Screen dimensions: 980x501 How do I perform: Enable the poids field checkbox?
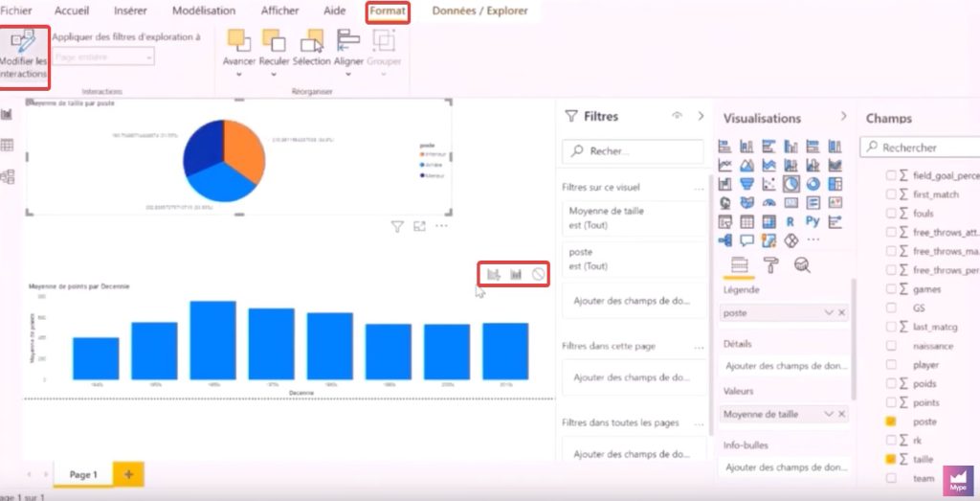(x=891, y=383)
